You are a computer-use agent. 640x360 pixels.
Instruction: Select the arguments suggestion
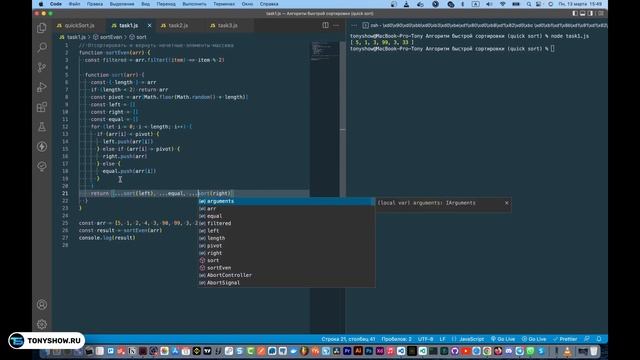(286, 201)
